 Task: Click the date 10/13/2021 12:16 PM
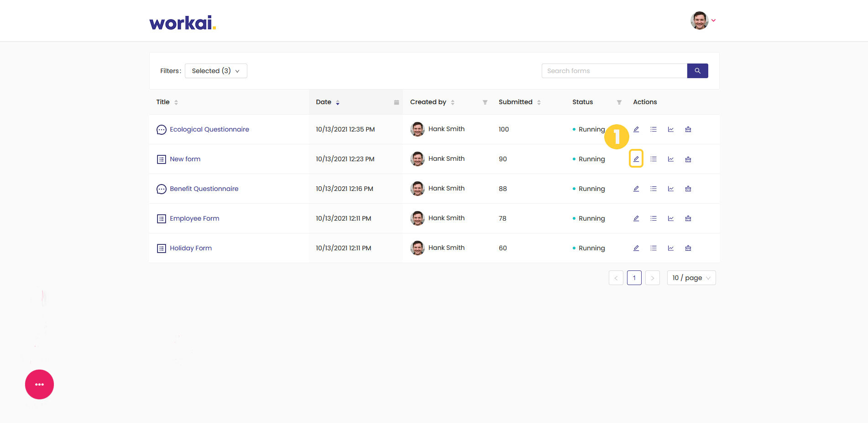[345, 189]
